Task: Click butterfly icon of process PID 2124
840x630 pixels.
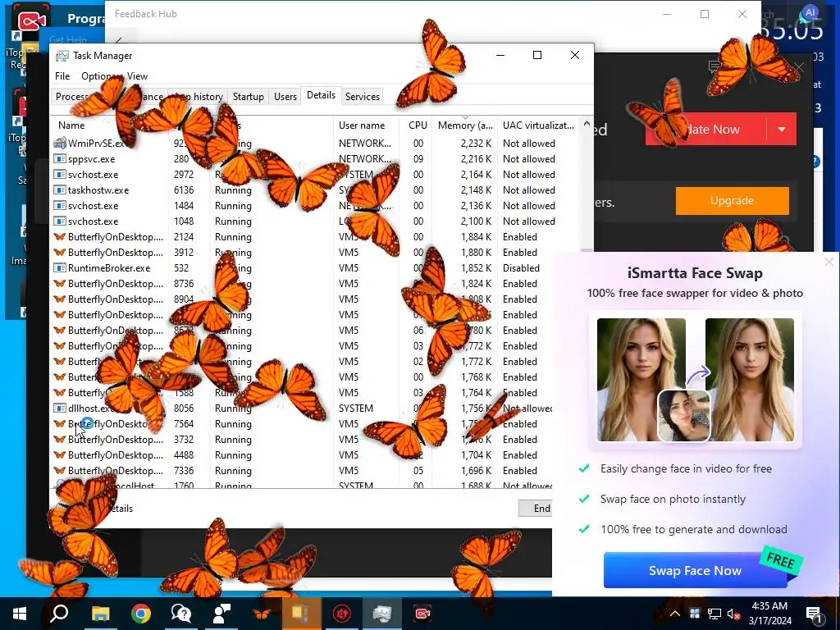Action: 59,237
